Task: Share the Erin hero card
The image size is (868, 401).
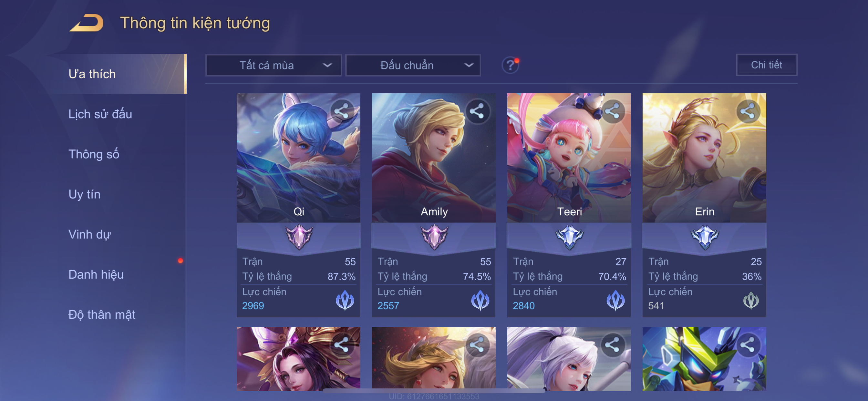Action: (748, 111)
